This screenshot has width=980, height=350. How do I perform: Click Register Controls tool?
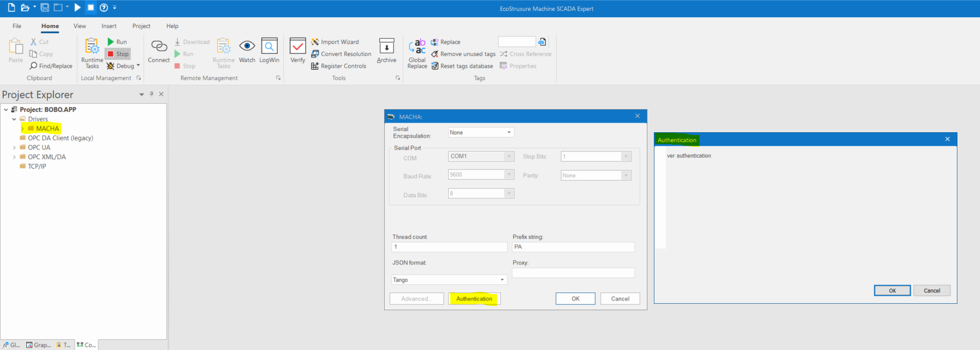tap(338, 66)
